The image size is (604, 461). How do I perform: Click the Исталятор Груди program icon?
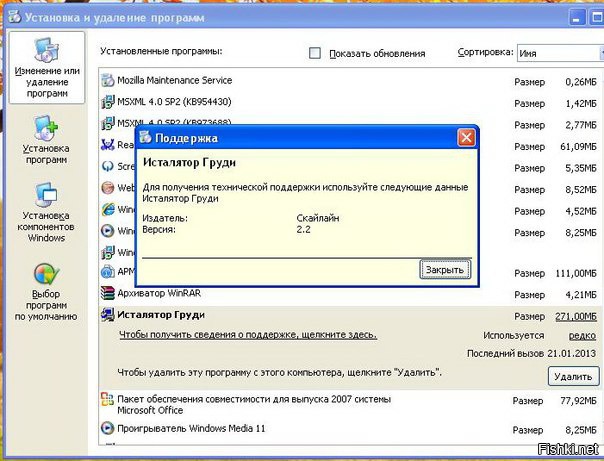[x=108, y=315]
